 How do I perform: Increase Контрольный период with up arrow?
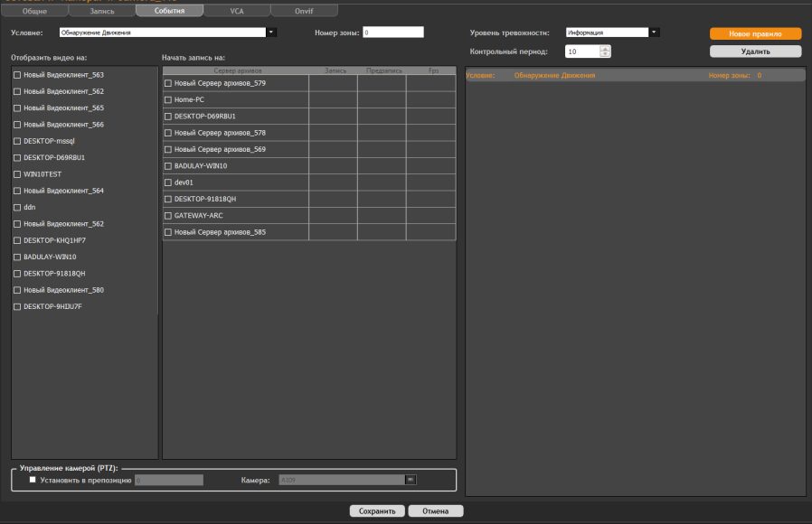click(606, 49)
